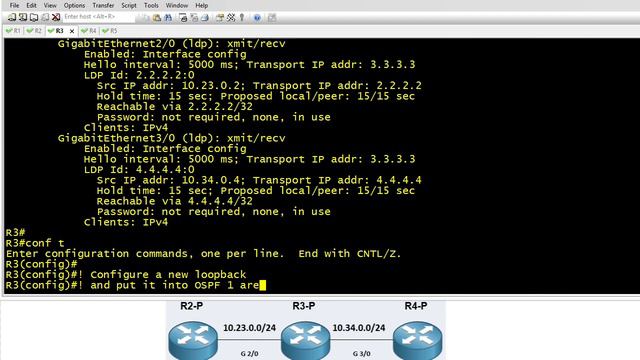
Task: Click the 'Reachable via 4.4.4.4/32' line
Action: [x=175, y=201]
